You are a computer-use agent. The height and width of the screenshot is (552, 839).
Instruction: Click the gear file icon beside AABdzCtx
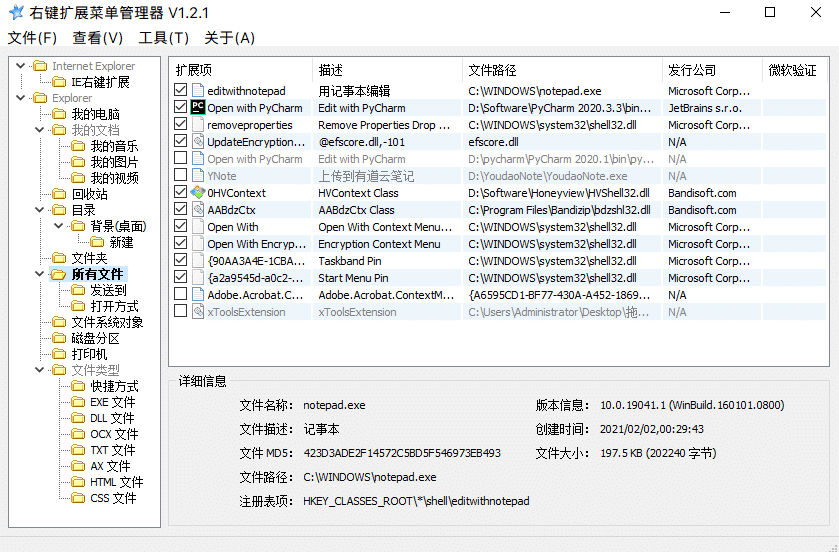(198, 209)
